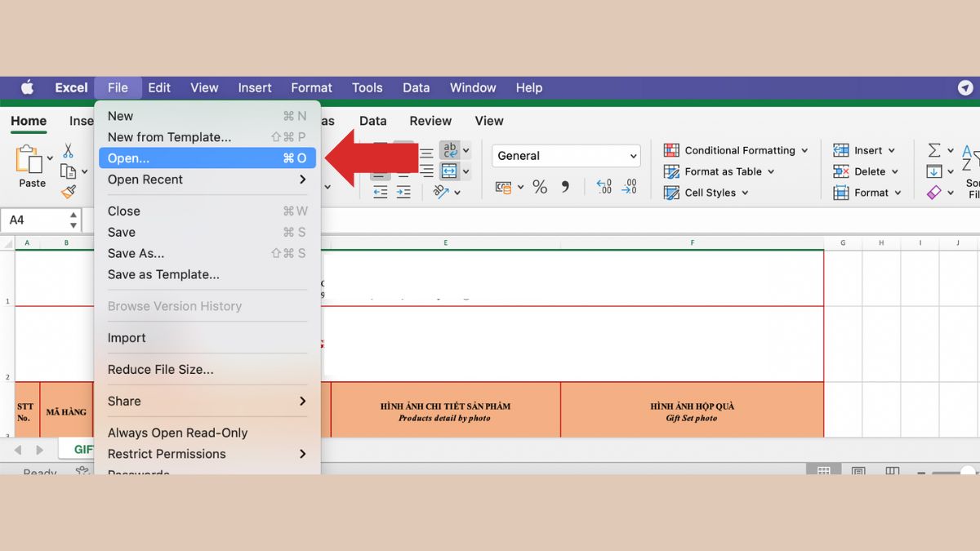This screenshot has width=980, height=551.
Task: Click the AutoSum sigma icon
Action: tap(936, 150)
